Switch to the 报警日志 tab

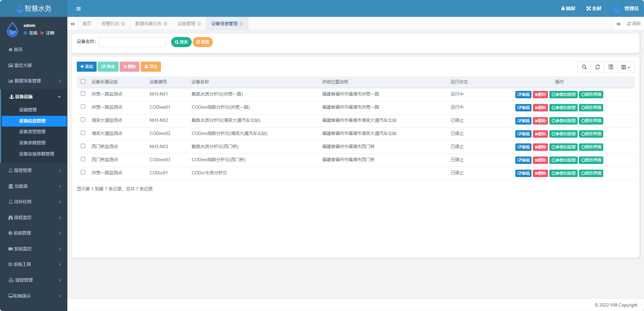point(111,24)
